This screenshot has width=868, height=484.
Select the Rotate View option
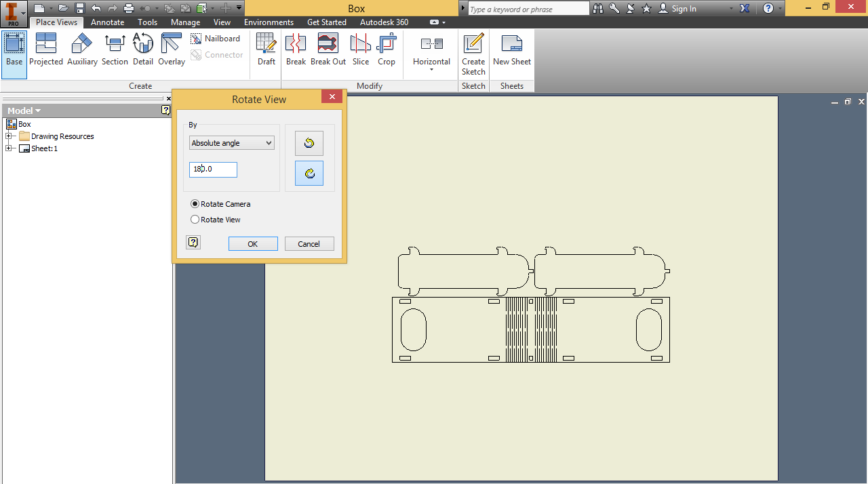point(195,219)
